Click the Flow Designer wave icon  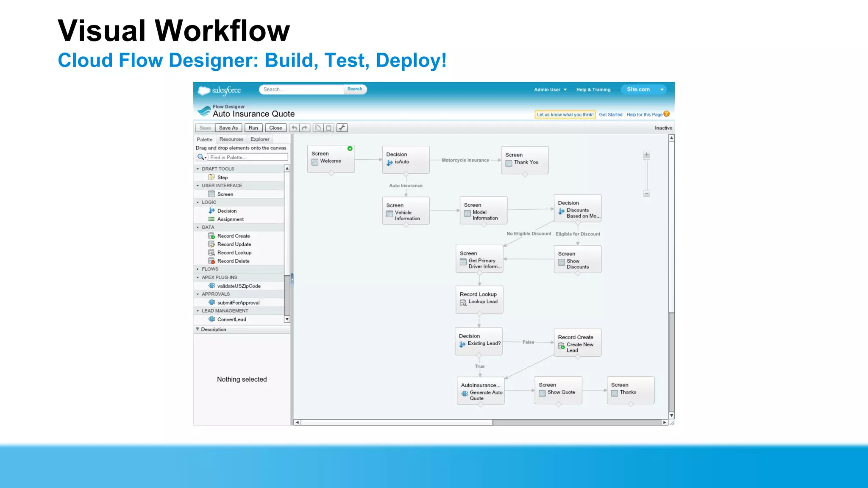[204, 111]
